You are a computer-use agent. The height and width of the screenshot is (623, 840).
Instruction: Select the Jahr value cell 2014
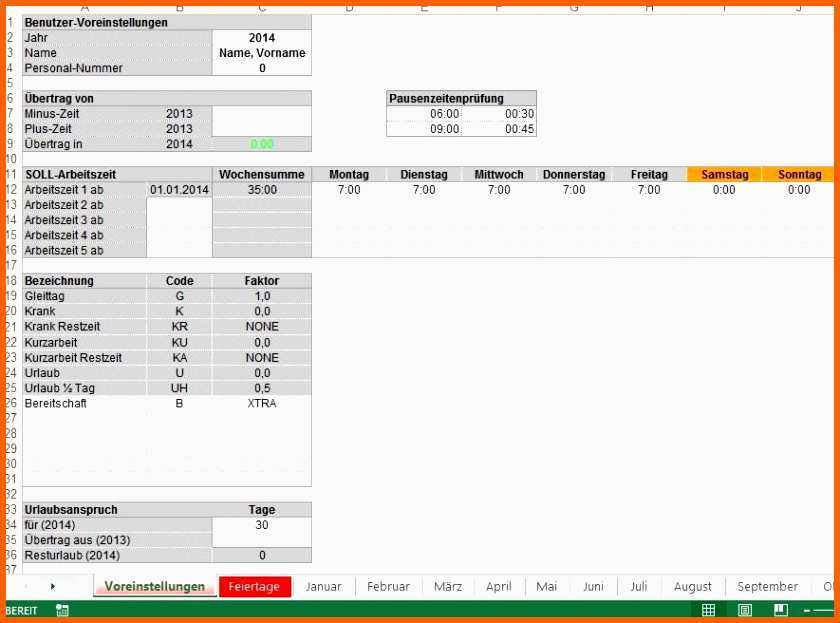[262, 37]
